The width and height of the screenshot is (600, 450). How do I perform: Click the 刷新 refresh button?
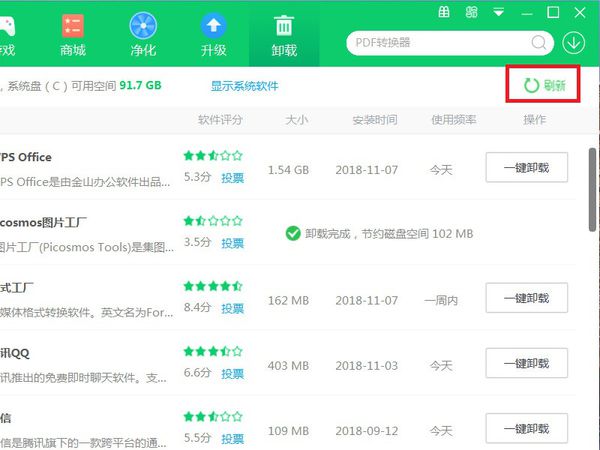point(544,85)
